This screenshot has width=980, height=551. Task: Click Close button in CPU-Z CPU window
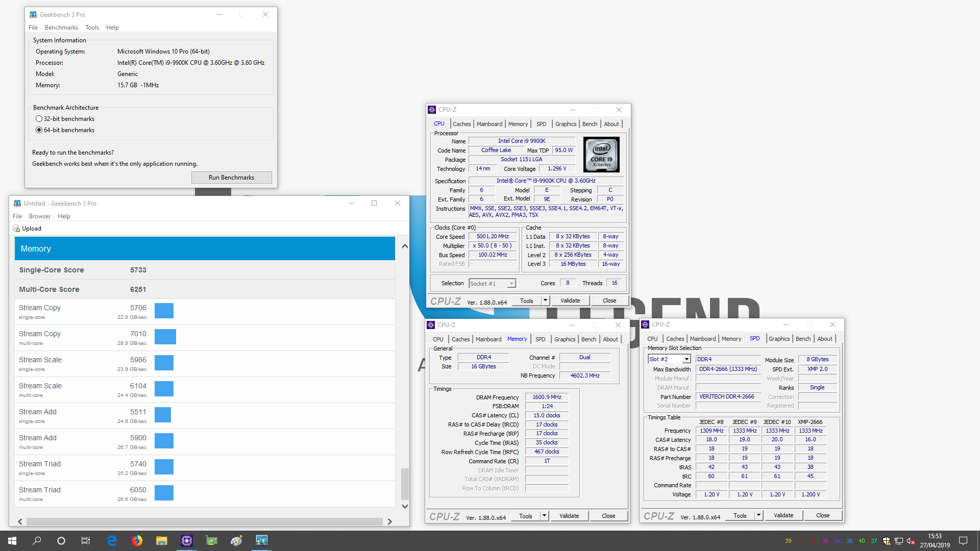(x=609, y=300)
